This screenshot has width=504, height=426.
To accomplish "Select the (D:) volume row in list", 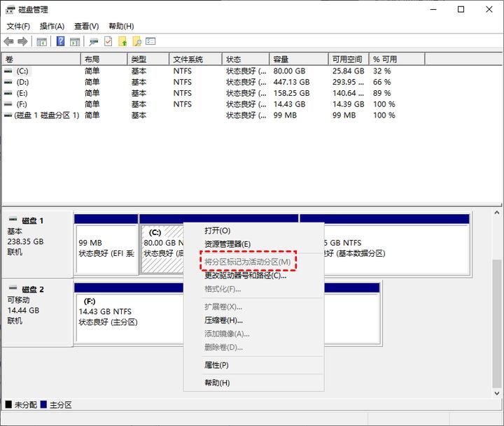I will coord(22,82).
